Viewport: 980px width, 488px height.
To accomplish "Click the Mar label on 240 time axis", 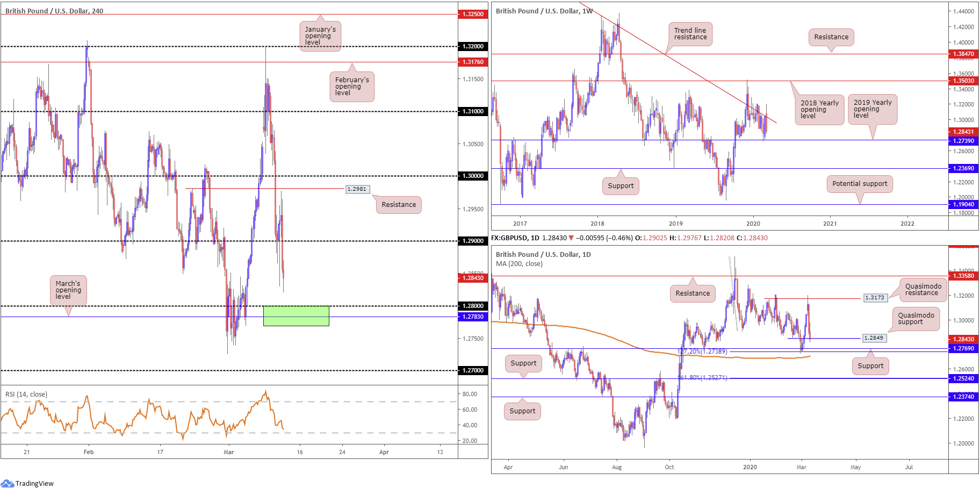I will coord(229,452).
